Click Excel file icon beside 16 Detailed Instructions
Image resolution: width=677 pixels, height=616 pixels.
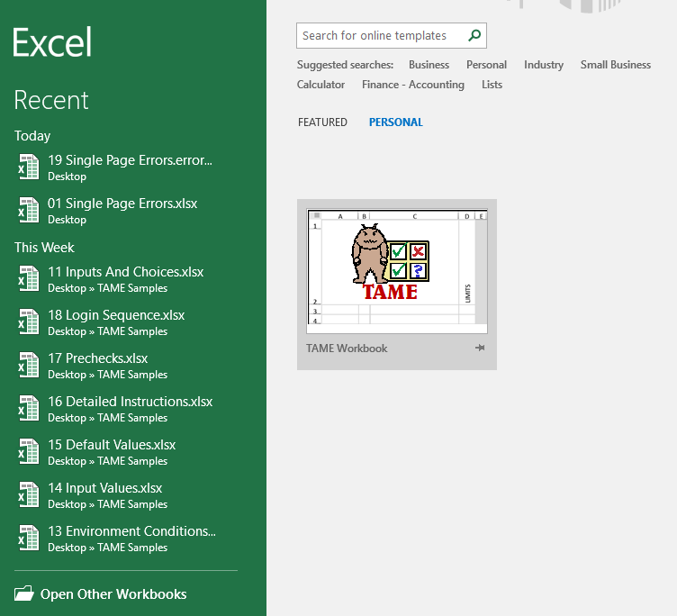(29, 408)
